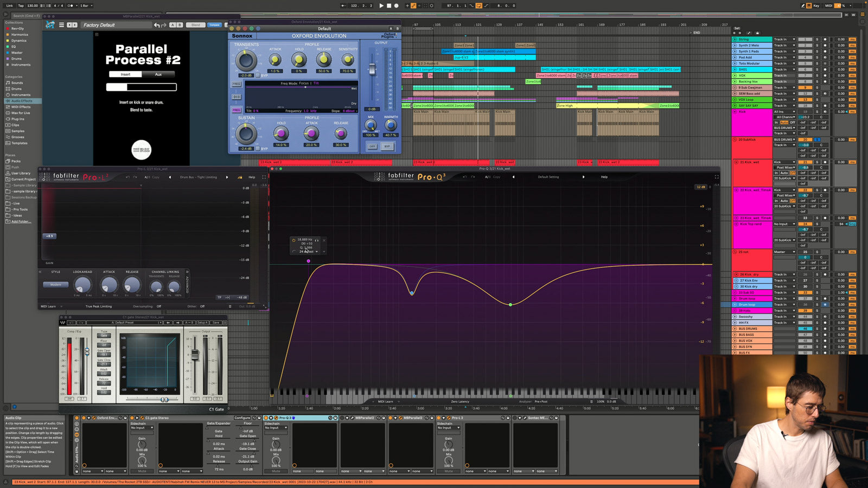Close the Pro-Q 3 band popup with the X

[x=324, y=240]
